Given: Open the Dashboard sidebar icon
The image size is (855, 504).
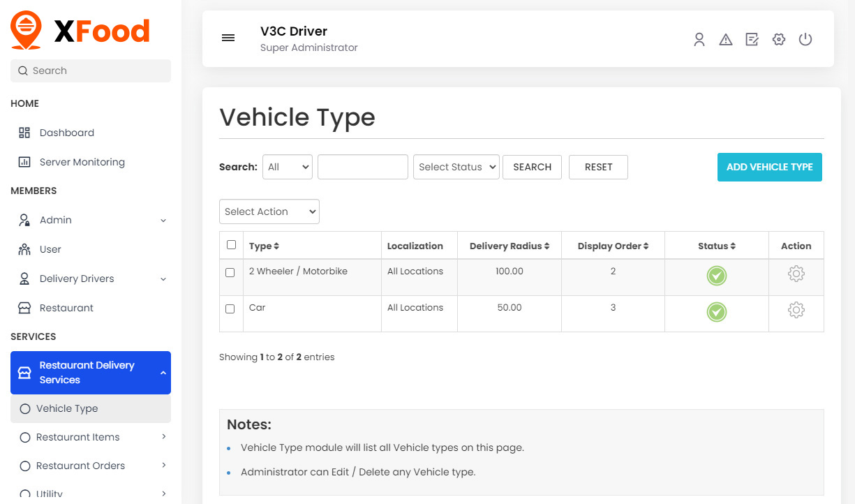Looking at the screenshot, I should point(24,133).
